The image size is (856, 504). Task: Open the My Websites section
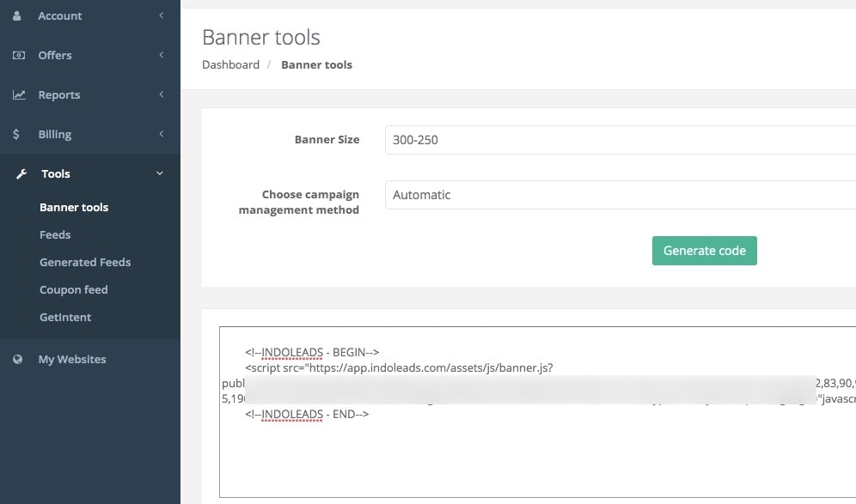point(72,359)
